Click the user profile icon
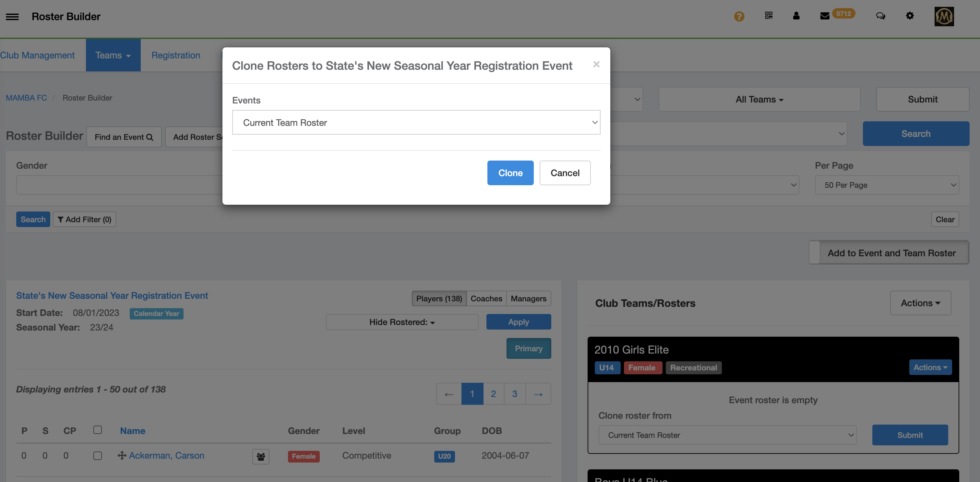Image resolution: width=980 pixels, height=482 pixels. tap(796, 15)
